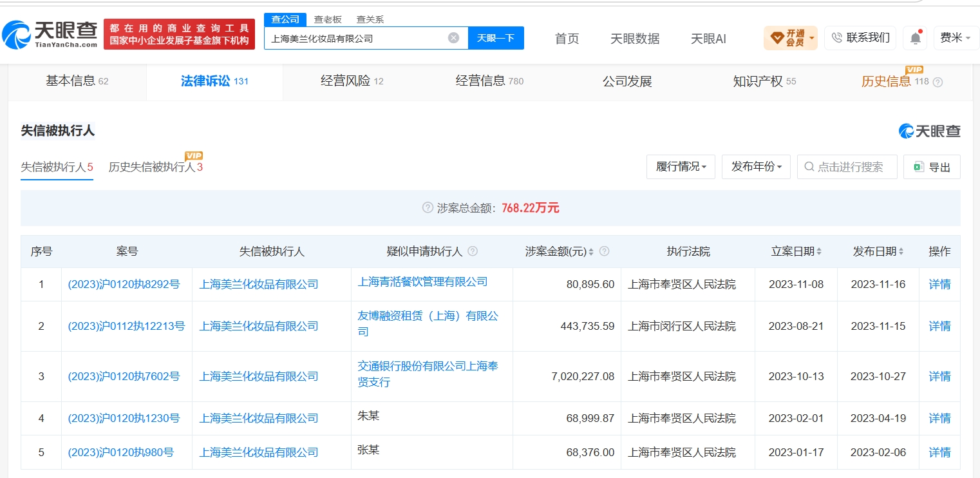Open notifications bell
Viewport: 980px width, 478px height.
(x=915, y=38)
